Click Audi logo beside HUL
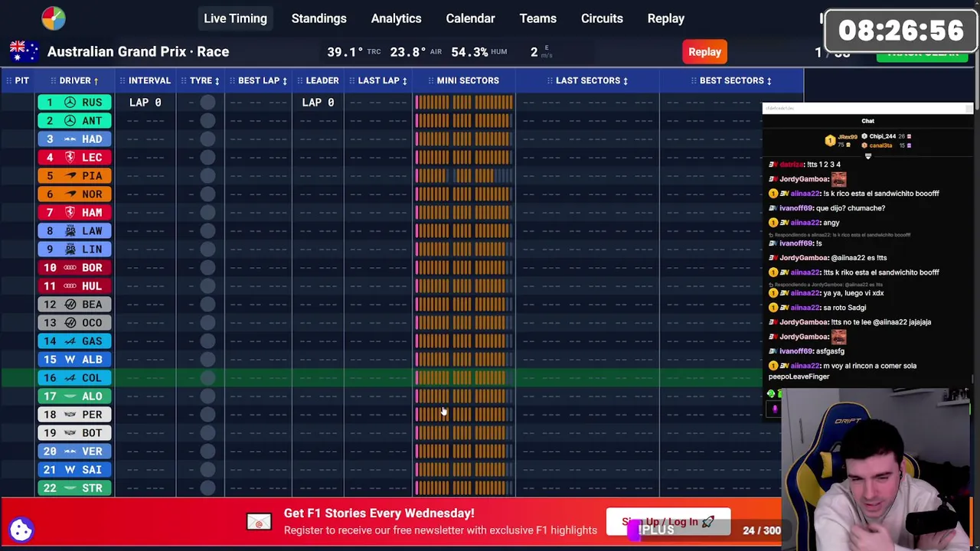 pyautogui.click(x=70, y=286)
